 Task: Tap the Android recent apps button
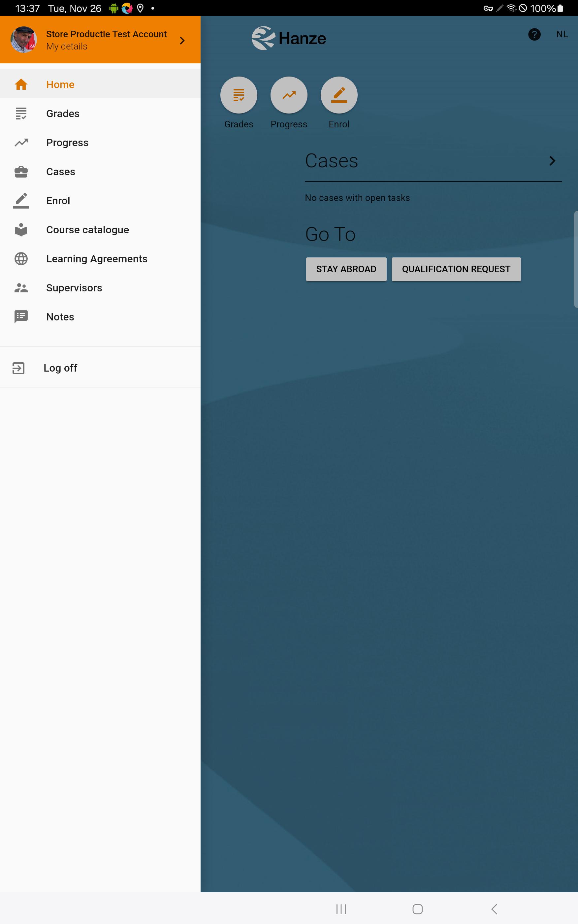(x=340, y=909)
